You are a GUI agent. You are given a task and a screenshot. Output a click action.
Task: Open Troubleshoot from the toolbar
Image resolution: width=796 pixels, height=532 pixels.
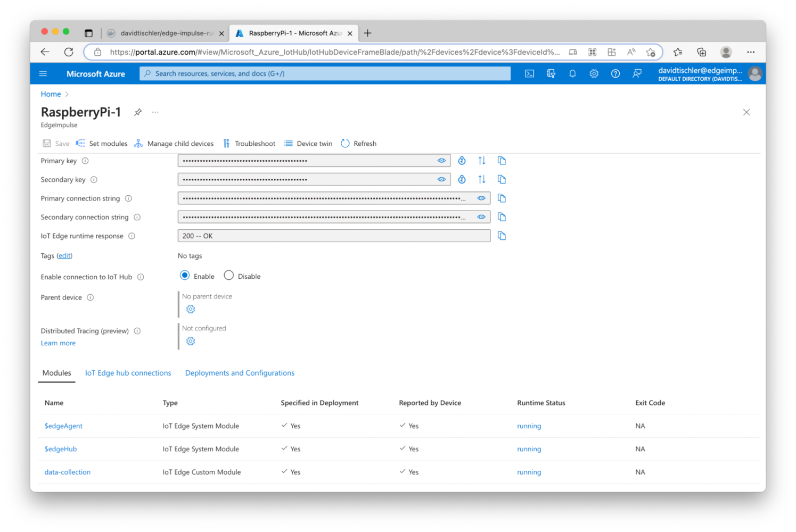[x=249, y=144]
